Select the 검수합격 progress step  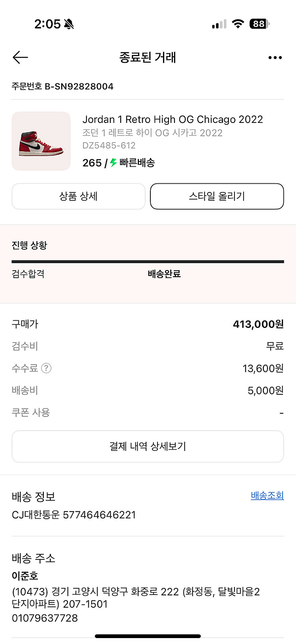point(28,274)
